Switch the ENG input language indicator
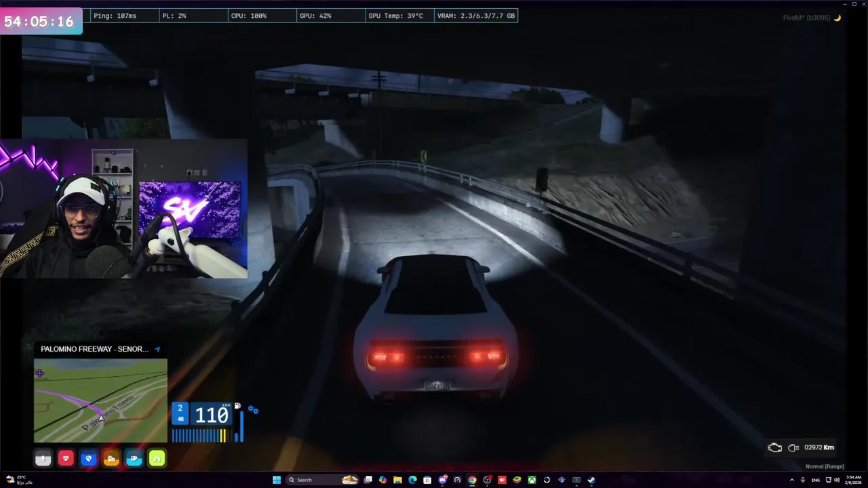This screenshot has width=868, height=488. tap(816, 480)
